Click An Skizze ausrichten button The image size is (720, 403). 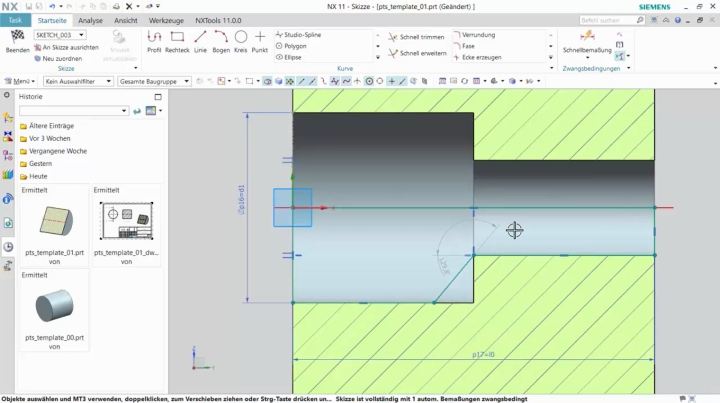[66, 47]
